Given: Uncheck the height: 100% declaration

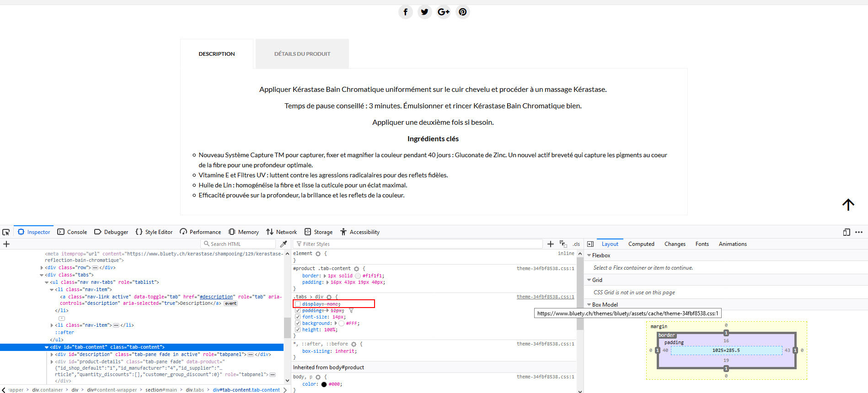Looking at the screenshot, I should tap(298, 330).
